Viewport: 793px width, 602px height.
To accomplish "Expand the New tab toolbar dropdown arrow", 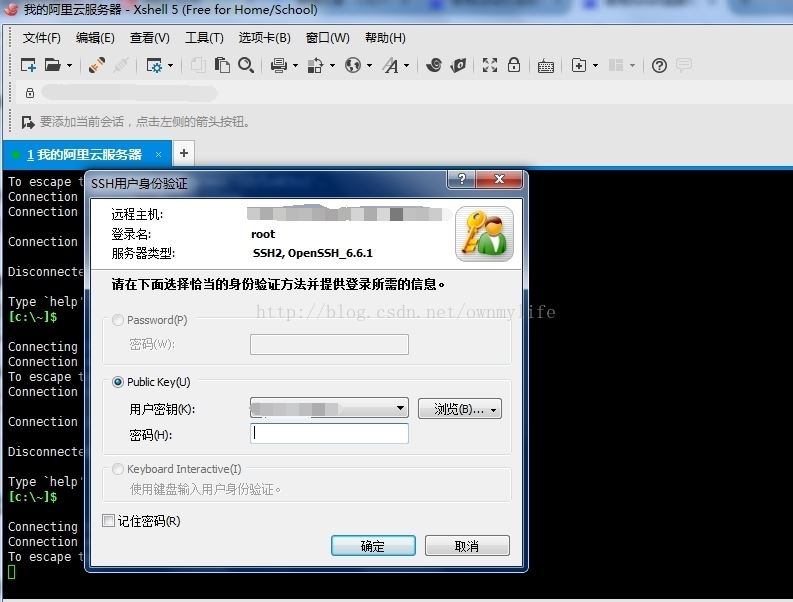I will [x=595, y=66].
